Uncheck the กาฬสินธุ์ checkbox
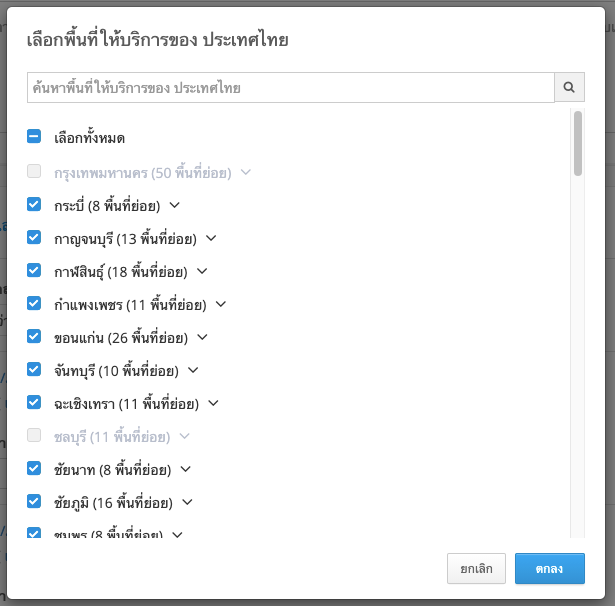 34,271
